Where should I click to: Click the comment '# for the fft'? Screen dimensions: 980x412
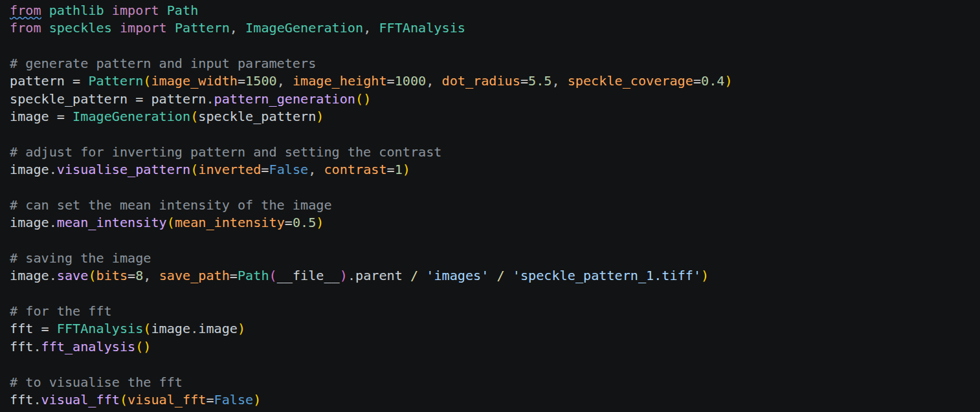pos(61,311)
